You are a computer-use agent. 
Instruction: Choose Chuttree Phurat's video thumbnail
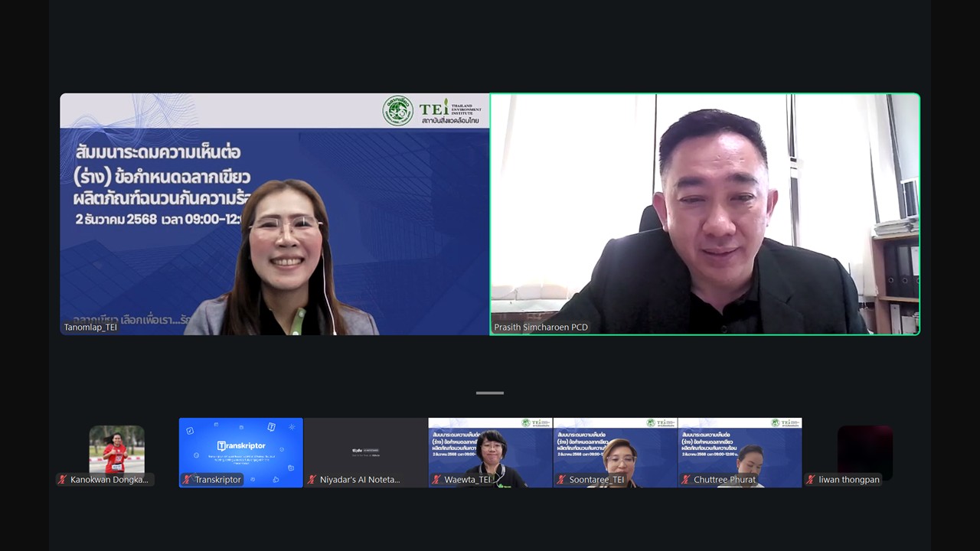point(740,448)
